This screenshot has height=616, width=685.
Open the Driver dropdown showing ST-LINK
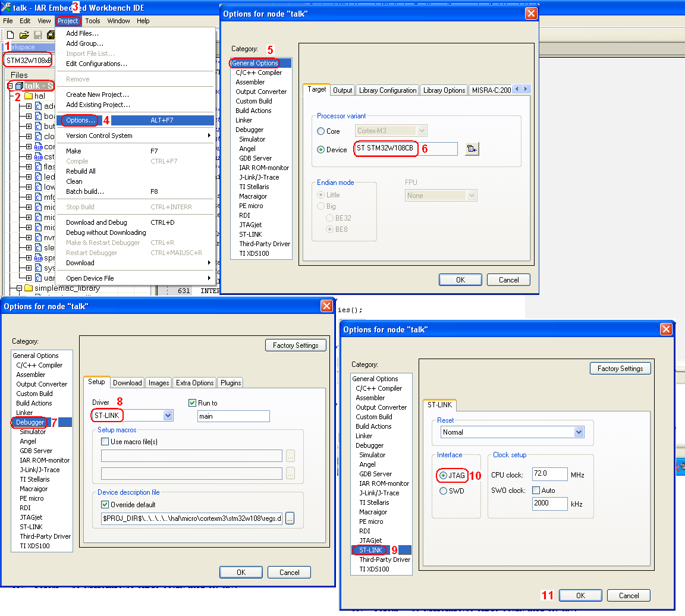[x=168, y=416]
